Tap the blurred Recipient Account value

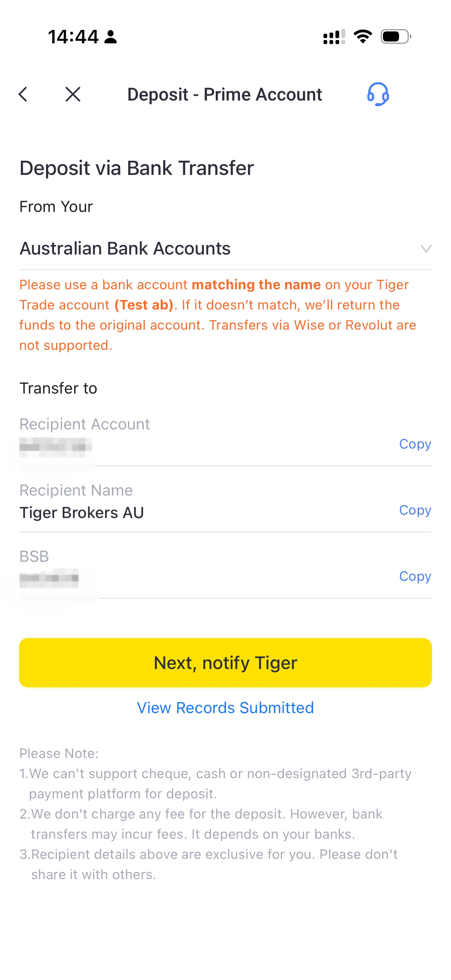point(56,446)
